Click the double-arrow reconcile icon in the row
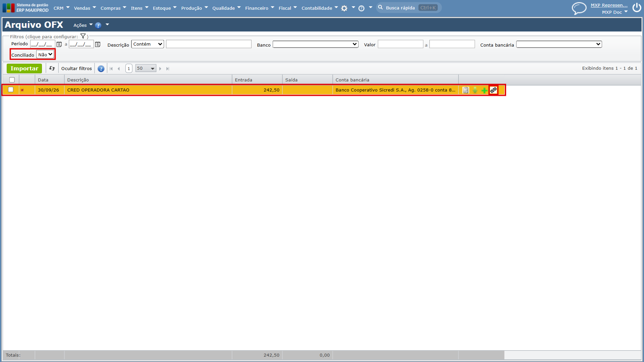 tap(493, 90)
